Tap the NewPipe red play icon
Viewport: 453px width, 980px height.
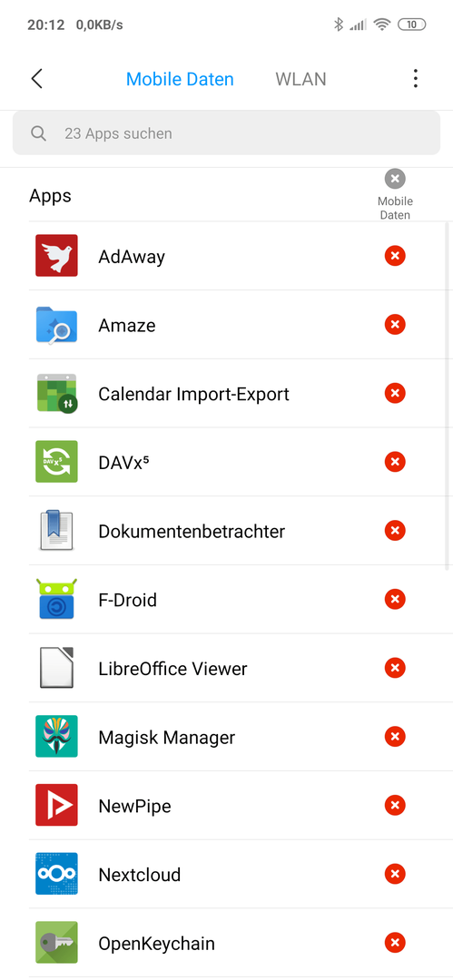pos(56,806)
